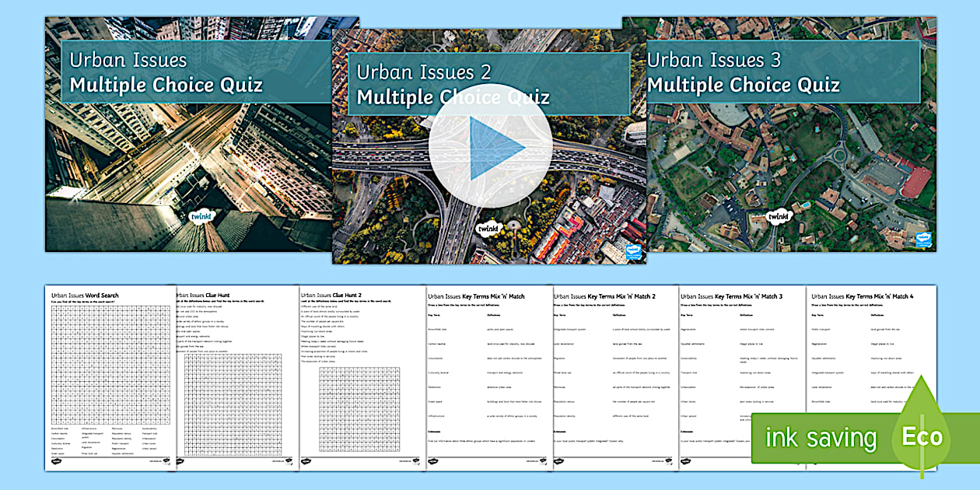The height and width of the screenshot is (490, 980).
Task: Open the Key Terms Mix 'n' Match worksheet
Action: point(486,373)
